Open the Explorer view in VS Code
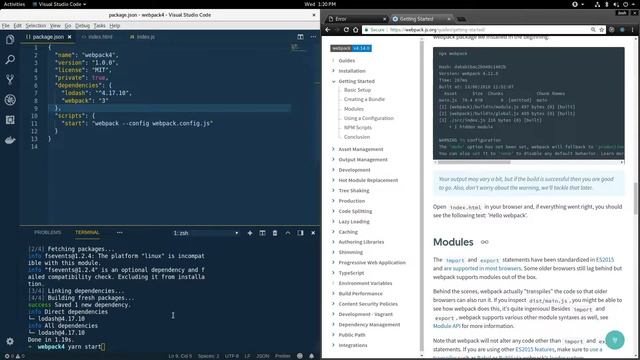640x360 pixels. pos(10,40)
